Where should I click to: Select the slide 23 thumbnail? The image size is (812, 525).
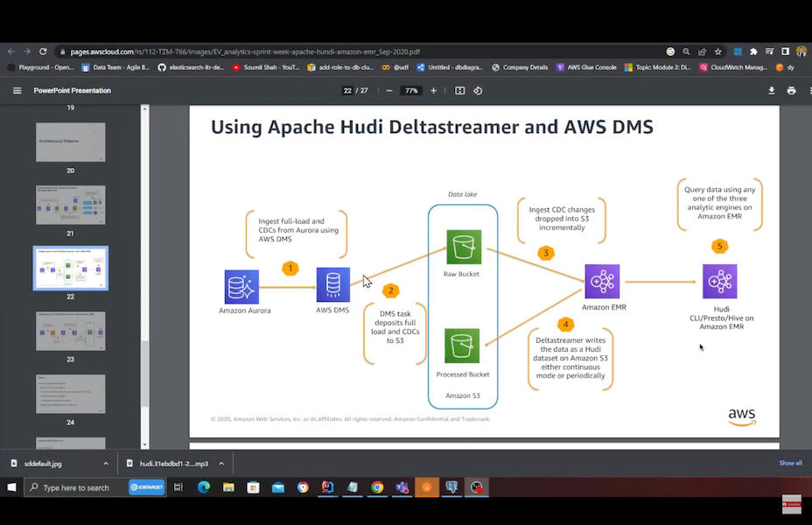[71, 331]
